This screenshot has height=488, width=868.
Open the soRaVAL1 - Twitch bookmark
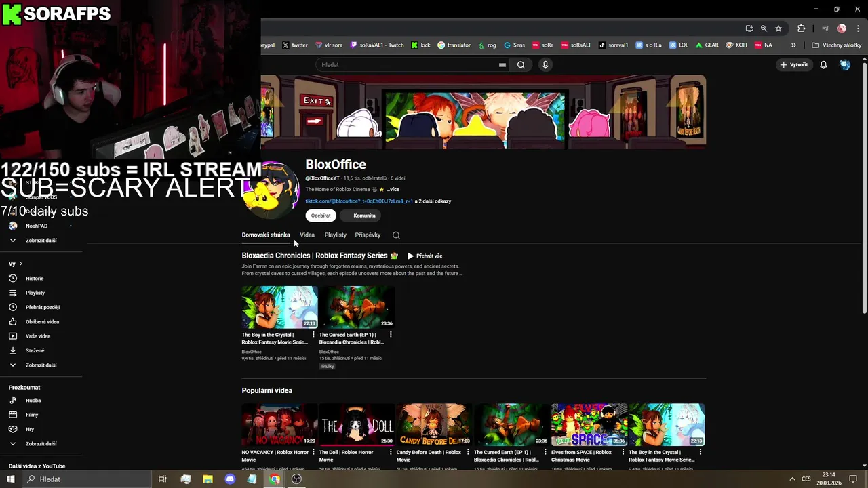376,45
